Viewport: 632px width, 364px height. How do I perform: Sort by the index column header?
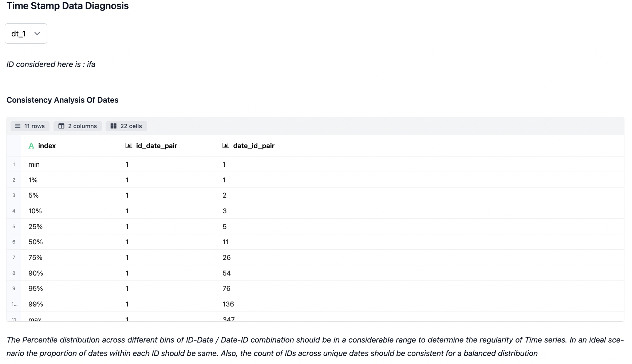47,146
